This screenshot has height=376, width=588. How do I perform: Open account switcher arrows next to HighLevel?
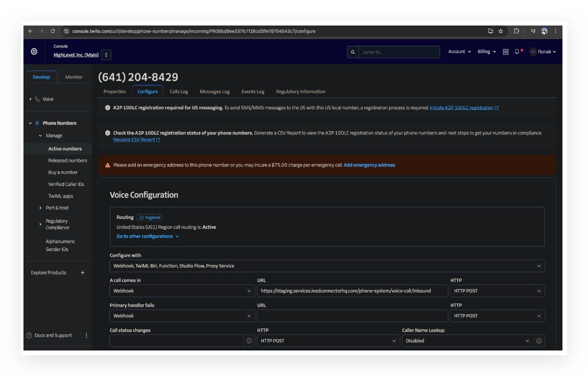tap(106, 55)
